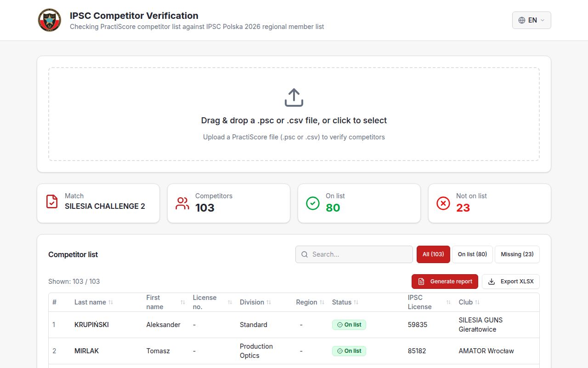Focus the competitor Search field
Viewport: 588px width, 368px height.
pos(354,254)
